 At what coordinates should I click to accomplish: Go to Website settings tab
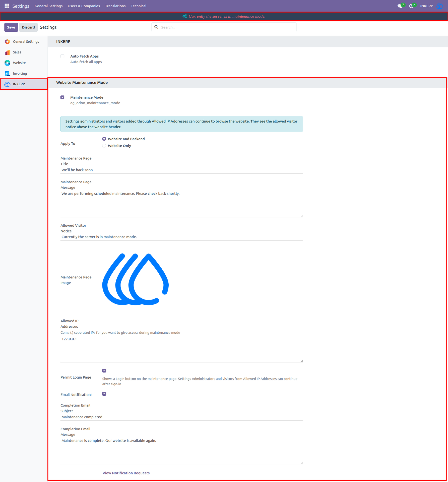coord(24,63)
